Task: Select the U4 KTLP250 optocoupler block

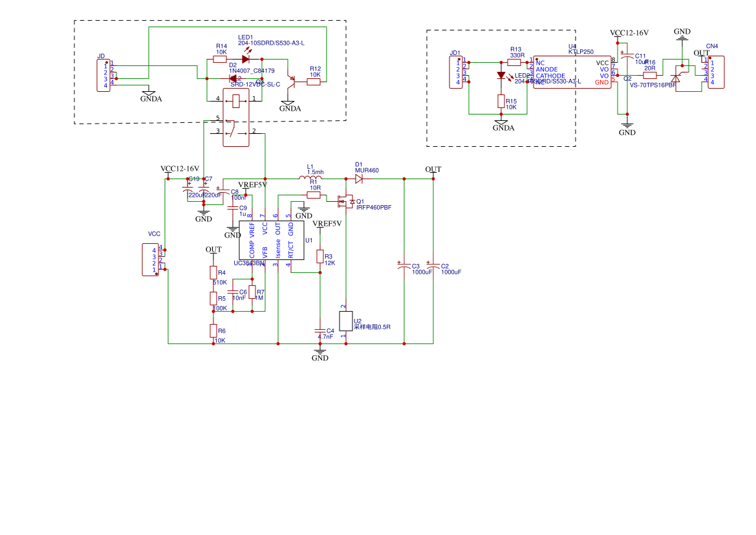Action: 572,72
